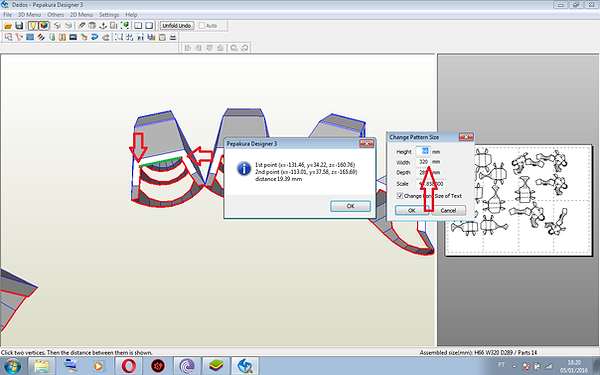The height and width of the screenshot is (375, 600).
Task: Switch to the split two-pane view icon
Action: 138,26
